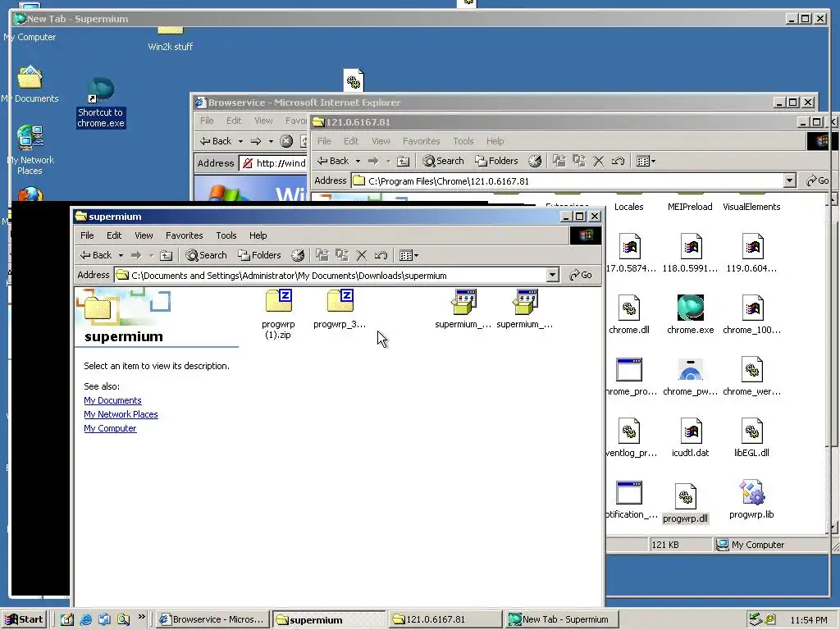Screen dimensions: 840x630
Task: Open the MEIPreload folder
Action: [x=690, y=203]
